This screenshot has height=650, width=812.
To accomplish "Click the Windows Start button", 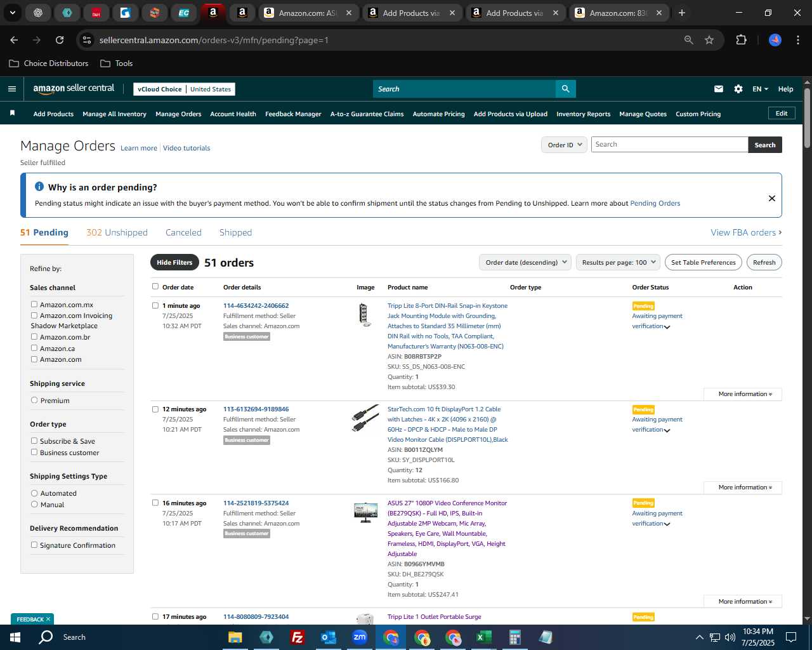I will [15, 637].
